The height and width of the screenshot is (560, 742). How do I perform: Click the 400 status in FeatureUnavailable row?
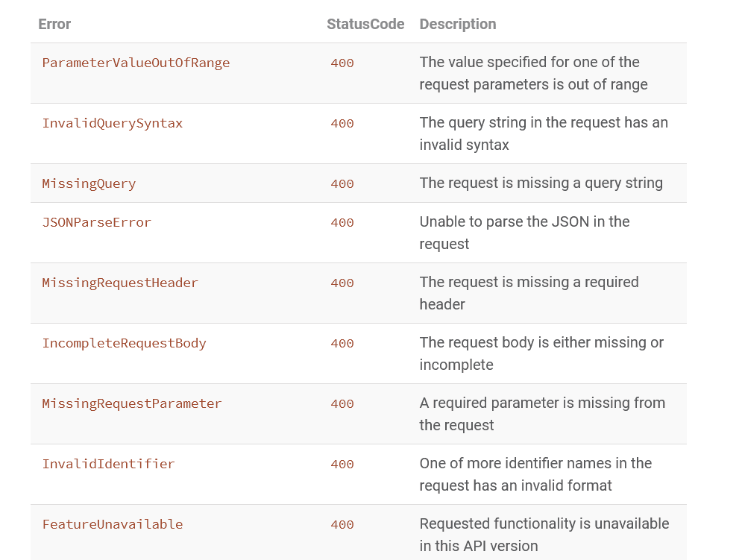[x=342, y=524]
